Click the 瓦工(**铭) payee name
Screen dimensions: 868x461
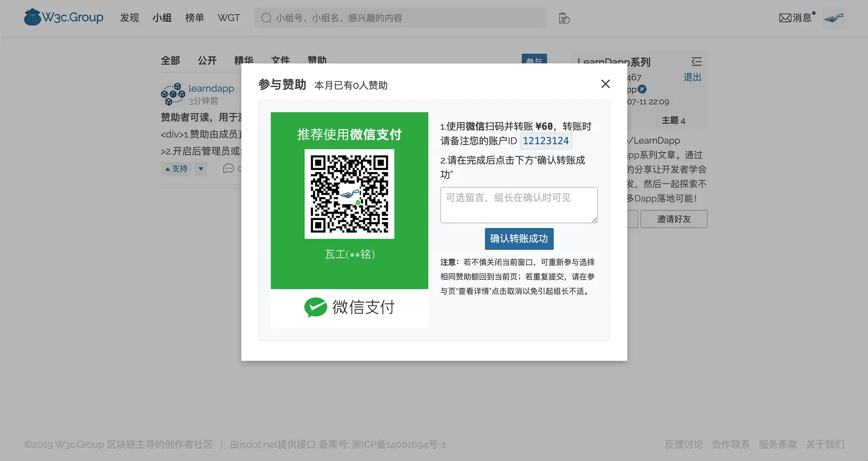point(350,254)
